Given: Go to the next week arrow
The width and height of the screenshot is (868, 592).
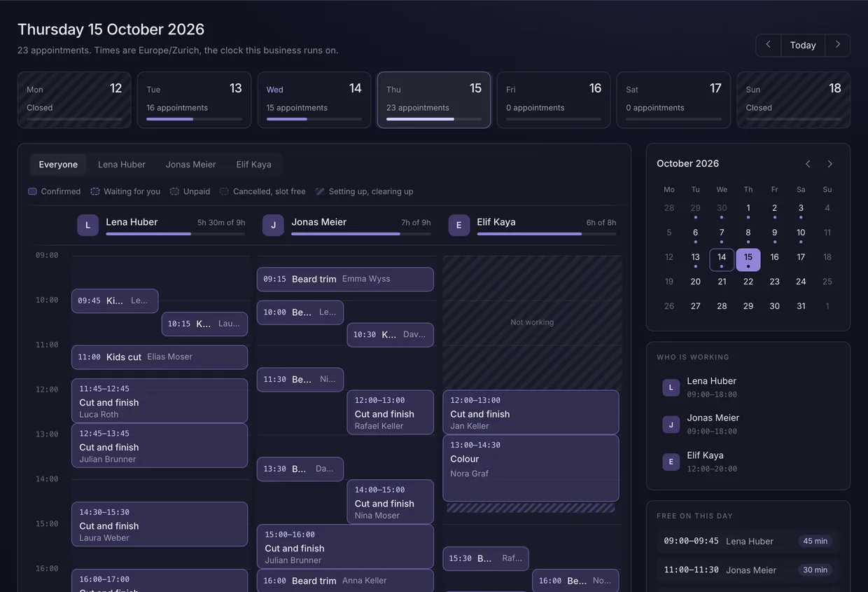Looking at the screenshot, I should coord(838,45).
